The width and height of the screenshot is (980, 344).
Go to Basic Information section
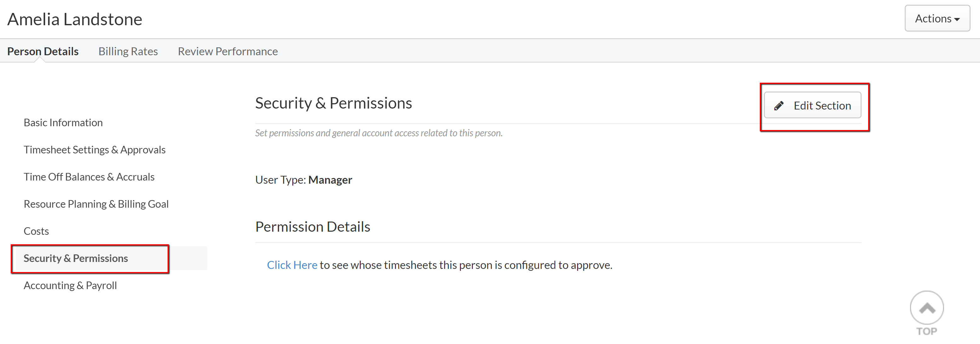click(x=63, y=123)
